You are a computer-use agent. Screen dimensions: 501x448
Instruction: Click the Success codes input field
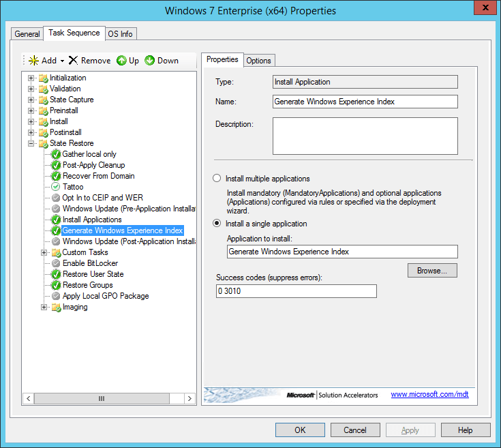[297, 291]
